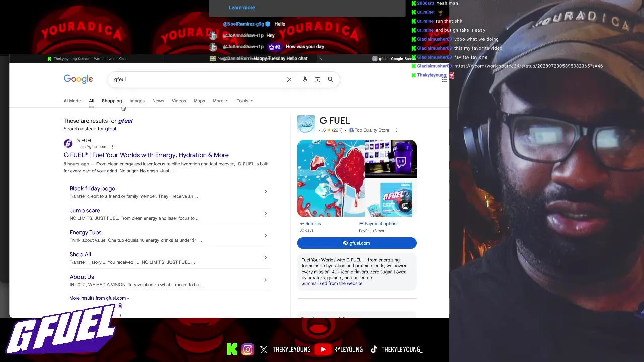This screenshot has width=644, height=362.
Task: Select the All results tab
Action: (x=92, y=101)
